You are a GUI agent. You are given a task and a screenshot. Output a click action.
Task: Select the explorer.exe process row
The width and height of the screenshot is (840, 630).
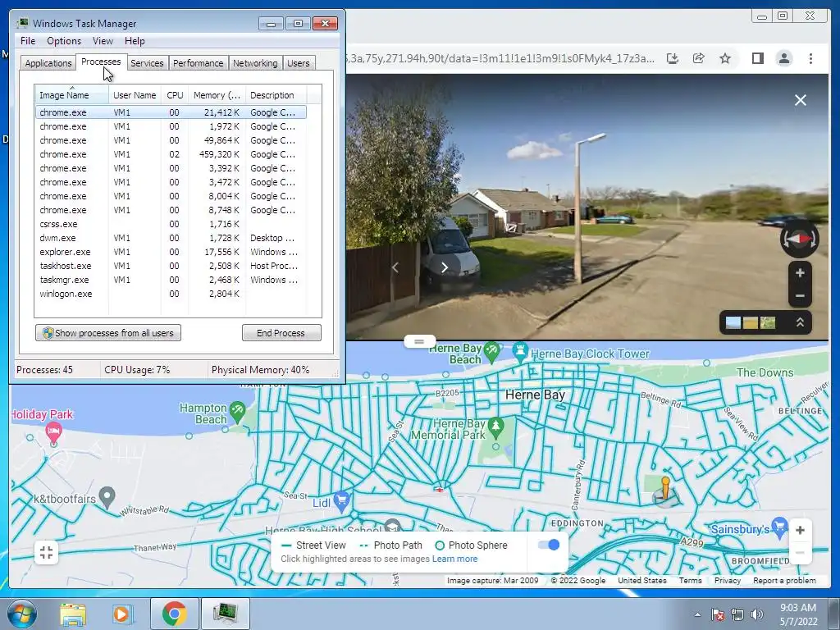coord(171,252)
